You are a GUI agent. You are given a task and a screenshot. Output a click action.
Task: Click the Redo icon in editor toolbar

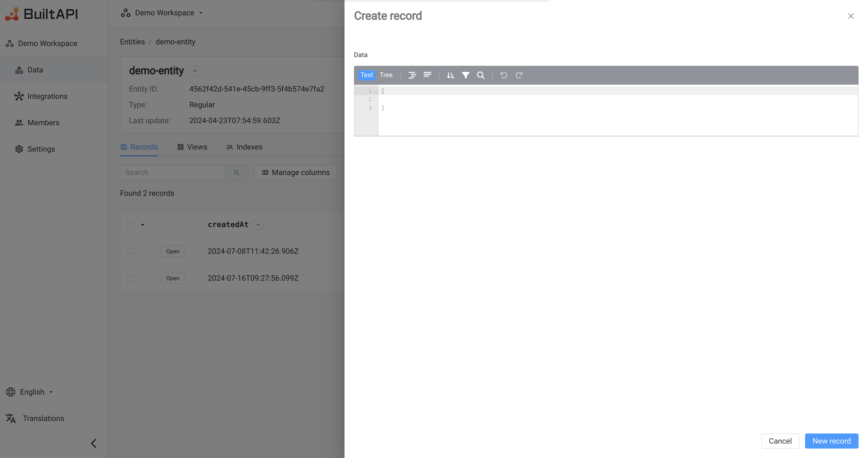click(519, 75)
